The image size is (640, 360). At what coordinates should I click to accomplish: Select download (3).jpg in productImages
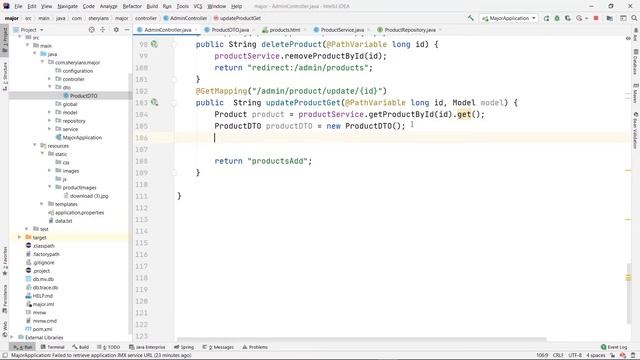pyautogui.click(x=86, y=196)
